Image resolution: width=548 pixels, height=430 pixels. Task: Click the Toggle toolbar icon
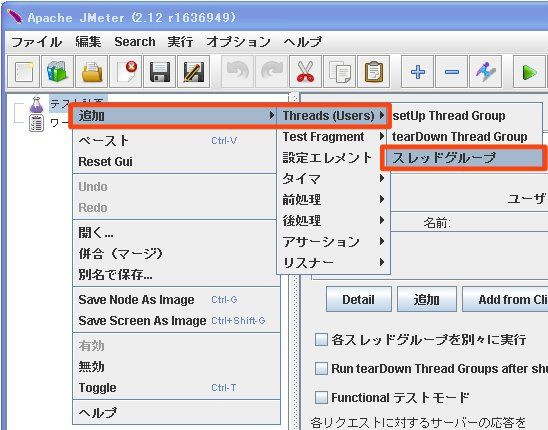[486, 72]
